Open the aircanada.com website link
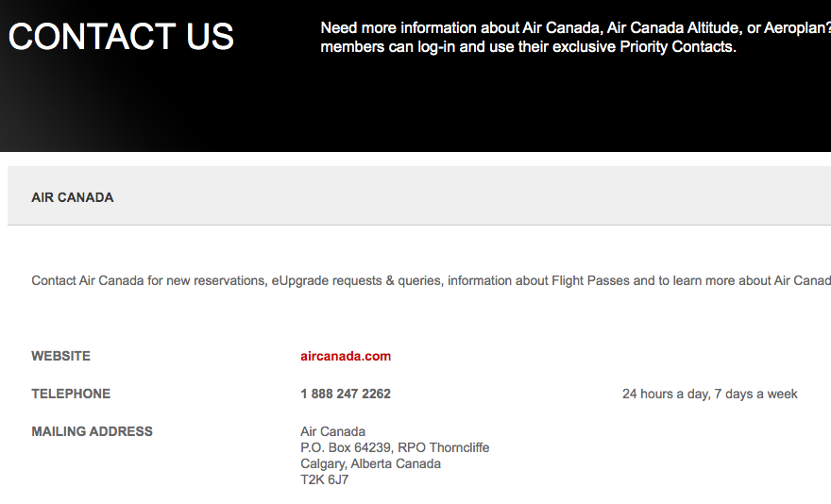Image resolution: width=831 pixels, height=504 pixels. [x=346, y=356]
